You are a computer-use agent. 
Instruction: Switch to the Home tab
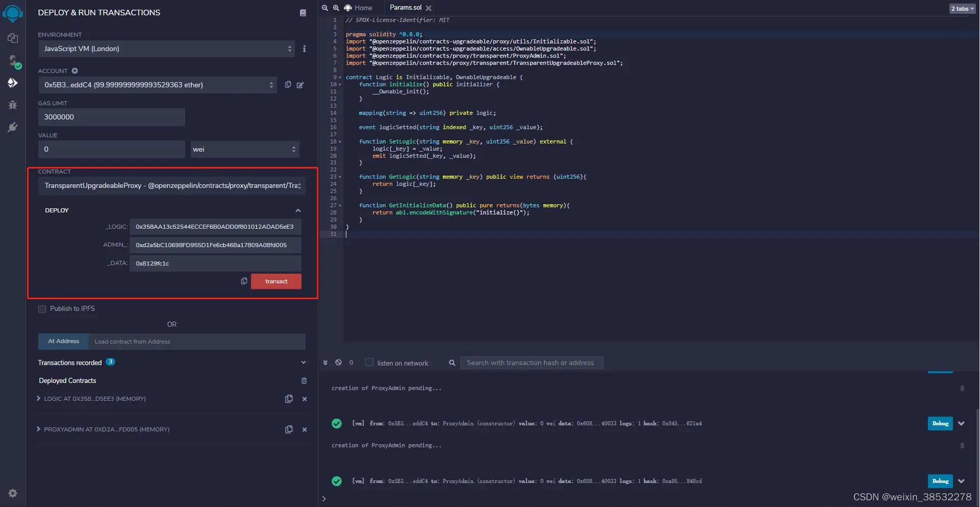[x=358, y=8]
